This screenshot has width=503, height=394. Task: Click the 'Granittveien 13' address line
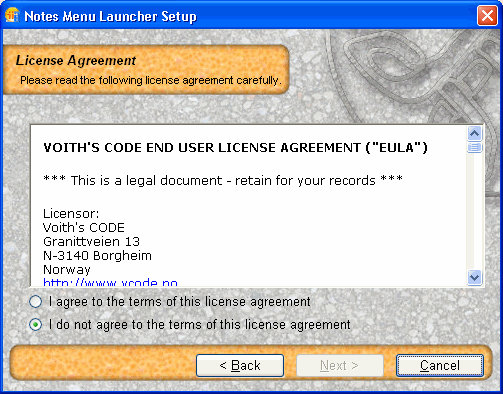point(91,242)
